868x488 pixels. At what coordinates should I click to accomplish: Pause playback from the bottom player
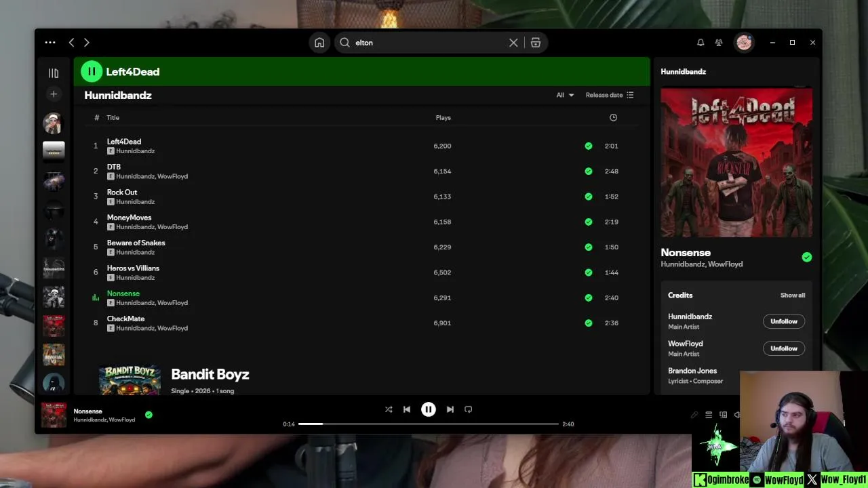pos(429,409)
